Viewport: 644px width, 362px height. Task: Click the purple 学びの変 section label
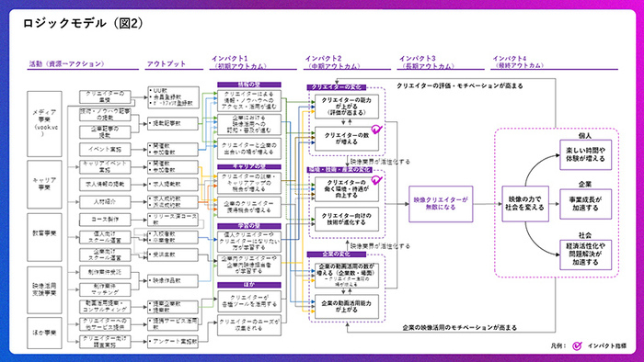249,226
